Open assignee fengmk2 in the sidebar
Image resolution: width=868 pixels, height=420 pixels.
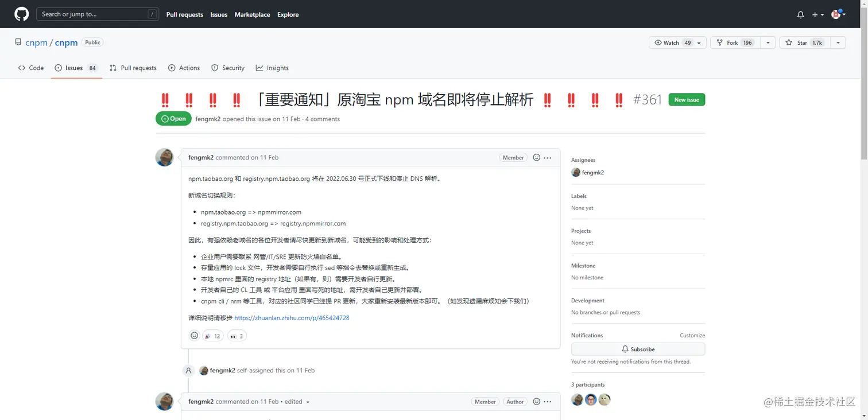click(588, 173)
